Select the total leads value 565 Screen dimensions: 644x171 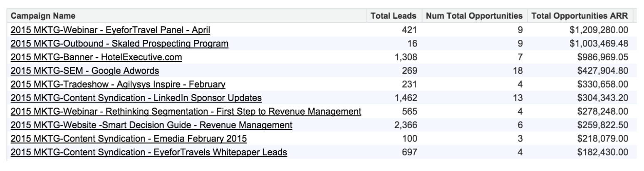click(409, 112)
